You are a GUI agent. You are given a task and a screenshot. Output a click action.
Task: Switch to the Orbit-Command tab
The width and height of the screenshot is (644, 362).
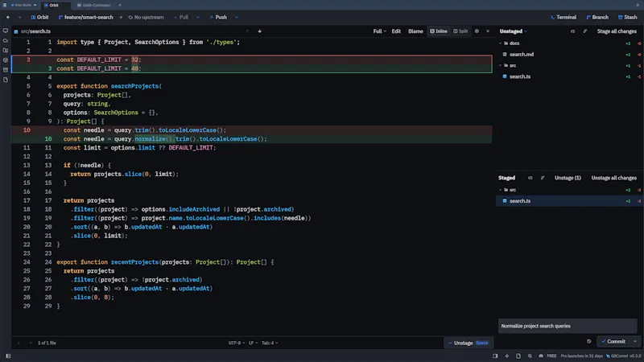coord(94,6)
